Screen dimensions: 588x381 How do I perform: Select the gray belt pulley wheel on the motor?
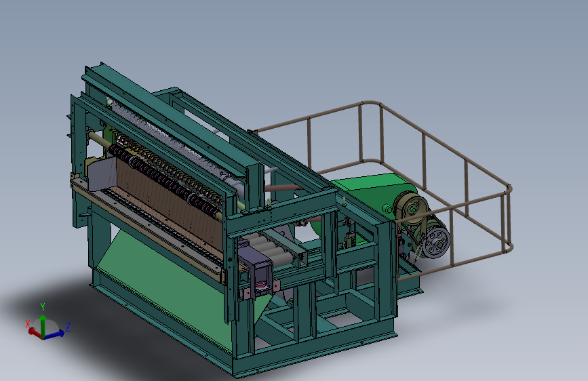tap(435, 242)
